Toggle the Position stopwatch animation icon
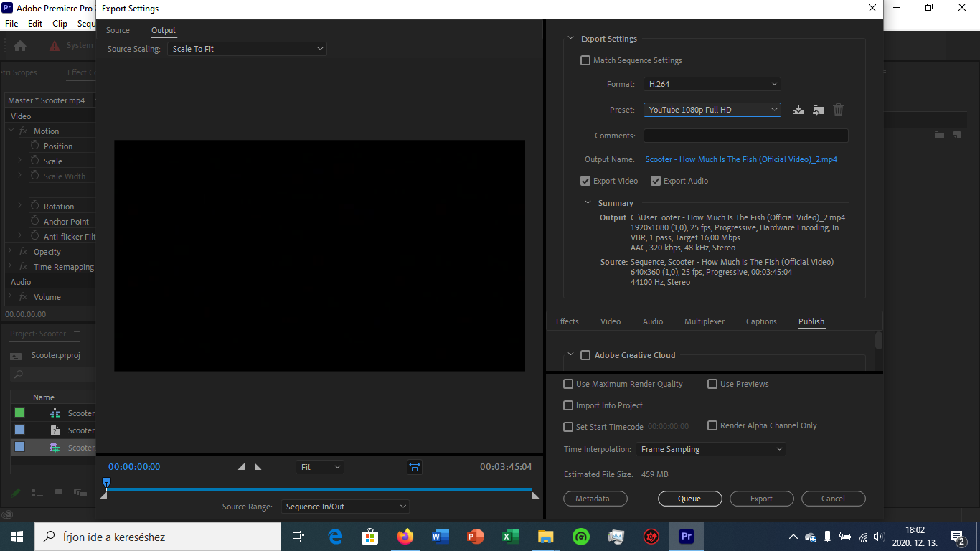 pyautogui.click(x=34, y=146)
